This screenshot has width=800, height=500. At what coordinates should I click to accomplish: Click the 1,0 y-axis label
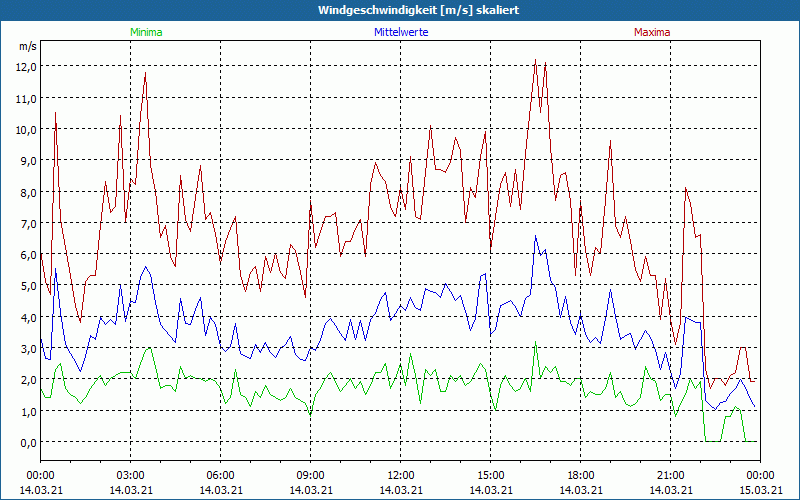(30, 412)
